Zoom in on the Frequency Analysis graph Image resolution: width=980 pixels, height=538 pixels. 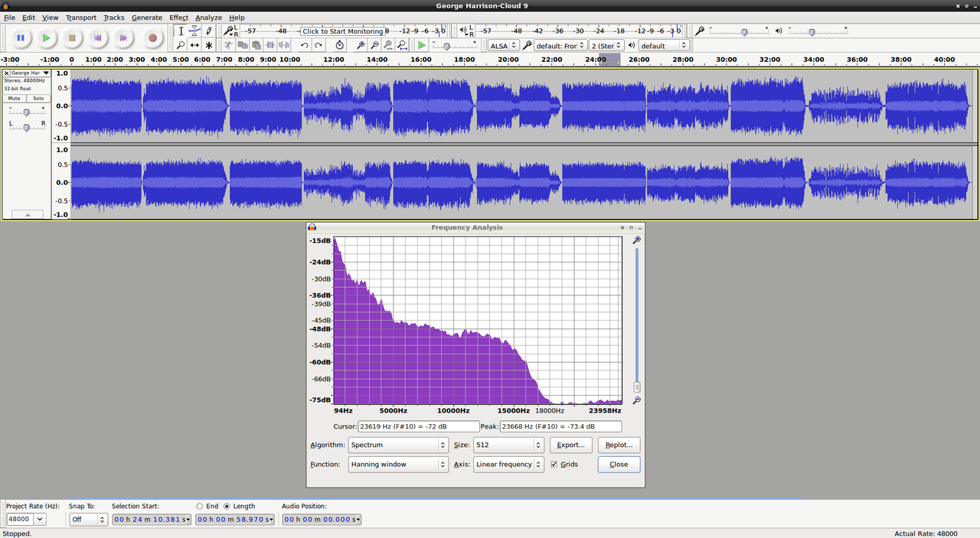click(636, 240)
